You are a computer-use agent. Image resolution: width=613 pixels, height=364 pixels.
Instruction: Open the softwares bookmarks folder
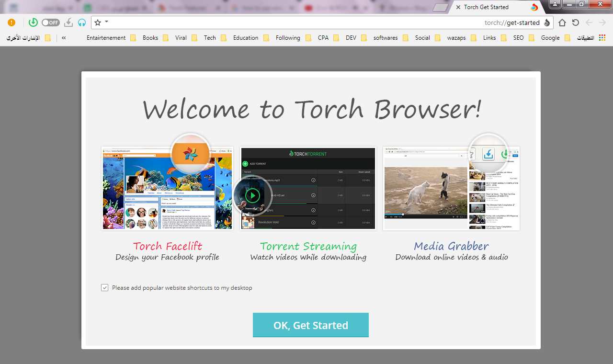[391, 38]
